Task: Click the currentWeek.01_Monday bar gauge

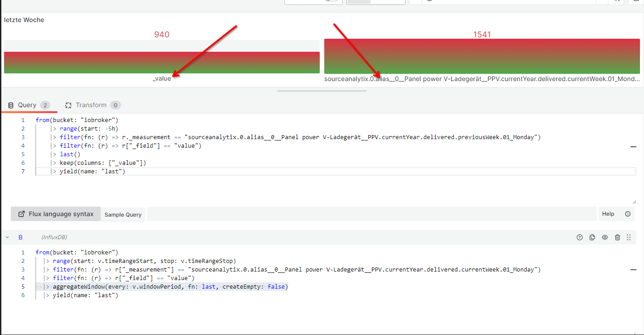Action: click(x=482, y=56)
